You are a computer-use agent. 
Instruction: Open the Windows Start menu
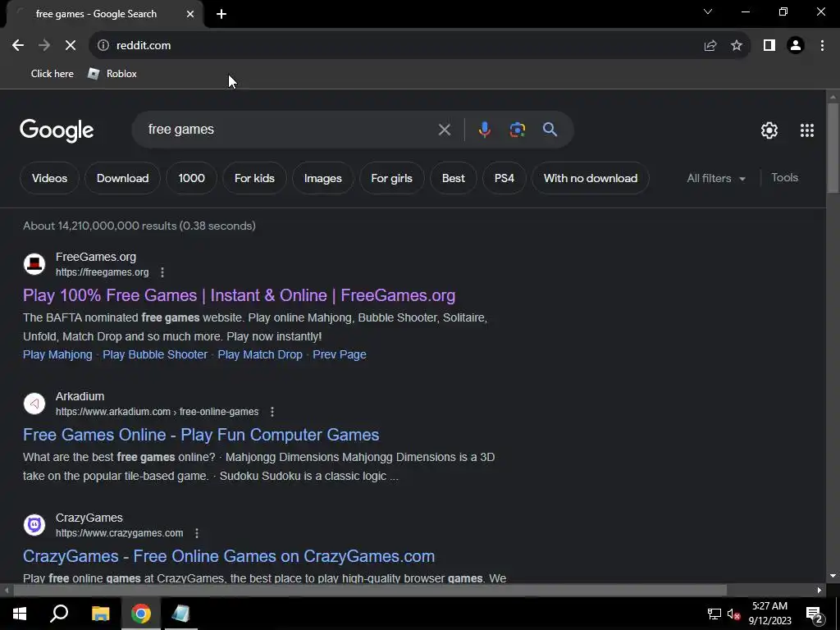[x=20, y=614]
